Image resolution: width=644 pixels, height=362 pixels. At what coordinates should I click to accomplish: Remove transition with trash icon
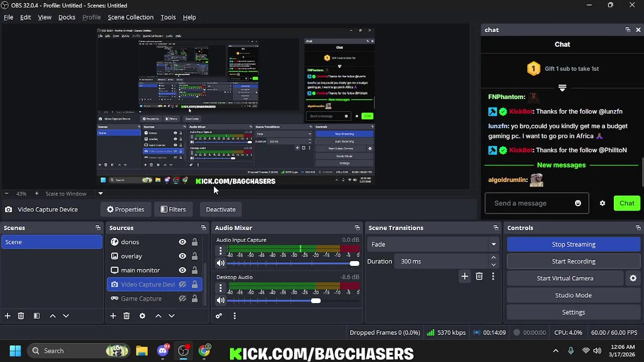[479, 277]
